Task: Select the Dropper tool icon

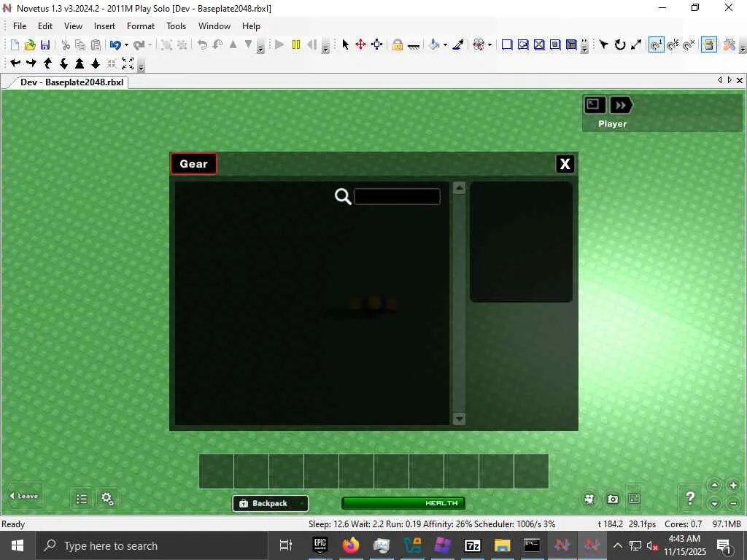Action: pos(458,44)
